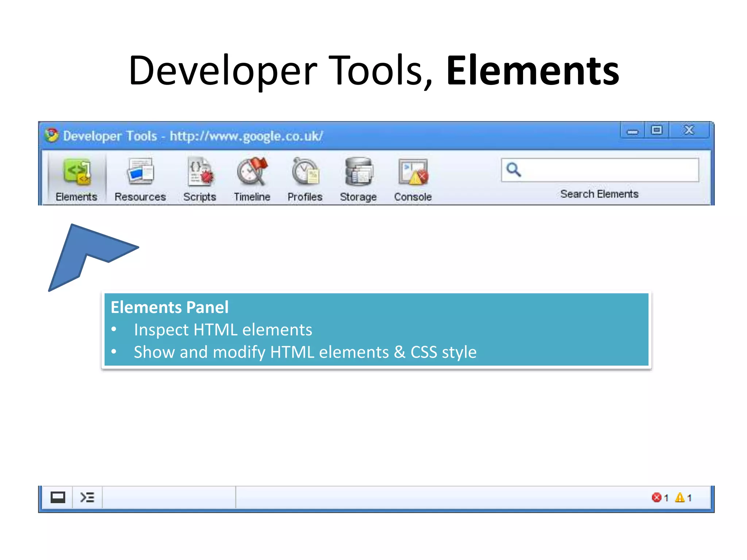Open the Storage panel
747x560 pixels.
358,179
